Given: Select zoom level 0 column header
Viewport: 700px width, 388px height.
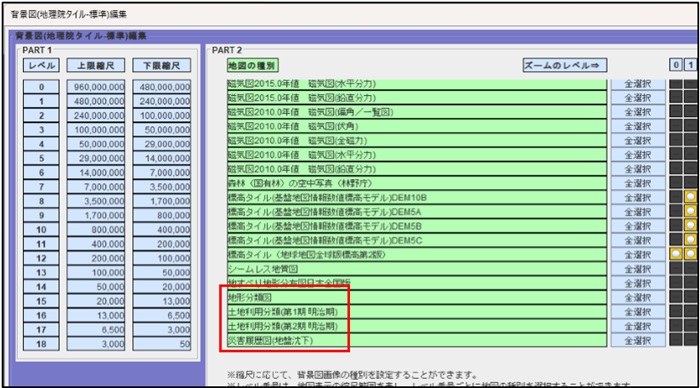Looking at the screenshot, I should coord(676,65).
